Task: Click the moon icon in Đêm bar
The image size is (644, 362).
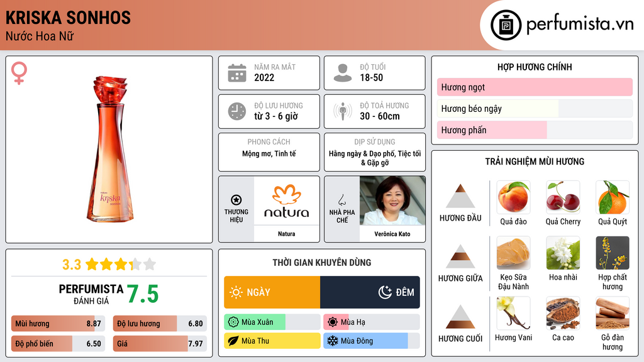Action: 385,292
